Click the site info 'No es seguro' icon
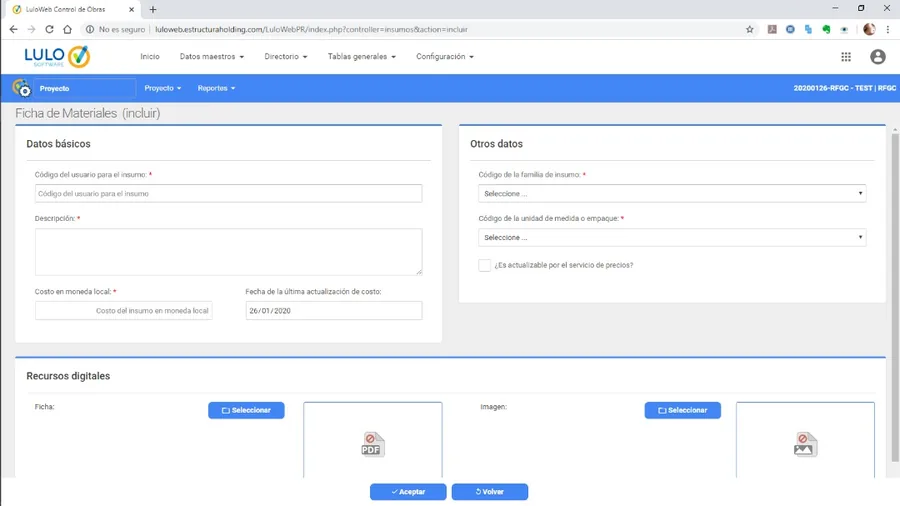Screen dimensions: 900x506 pos(90,29)
